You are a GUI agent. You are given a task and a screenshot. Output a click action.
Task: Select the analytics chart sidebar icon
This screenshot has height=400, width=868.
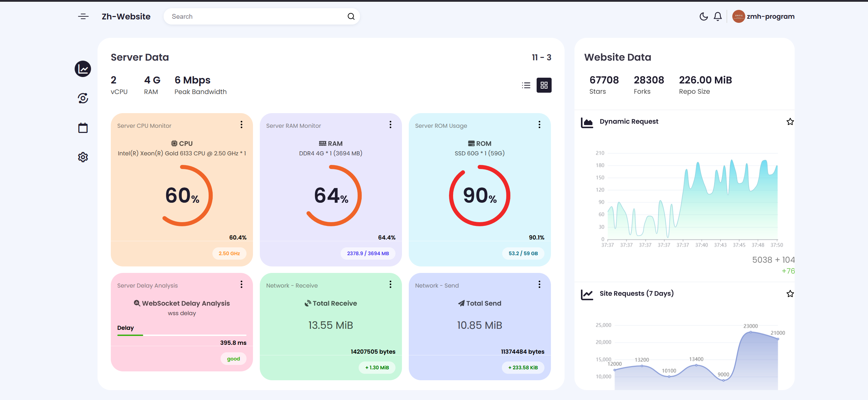(x=83, y=69)
